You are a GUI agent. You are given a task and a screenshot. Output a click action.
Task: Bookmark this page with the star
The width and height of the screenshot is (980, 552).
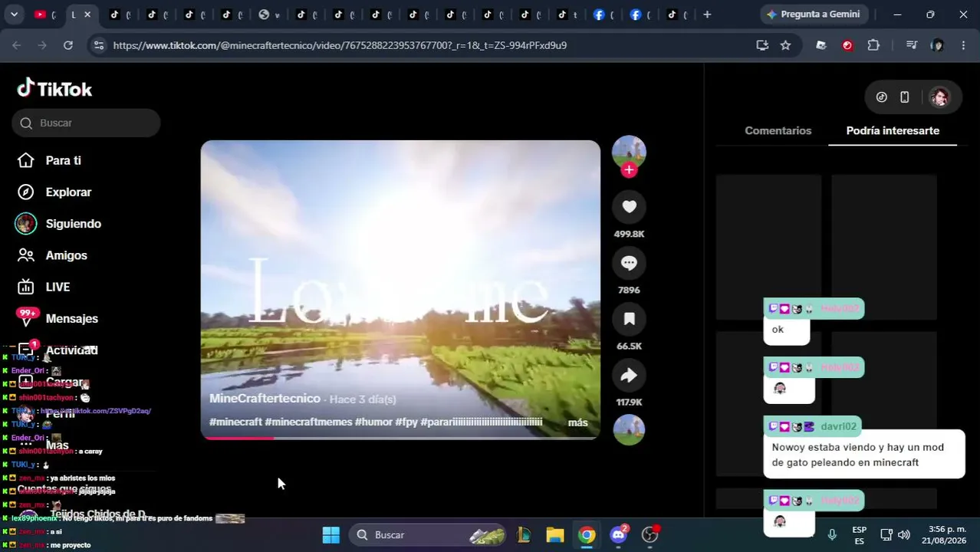785,45
